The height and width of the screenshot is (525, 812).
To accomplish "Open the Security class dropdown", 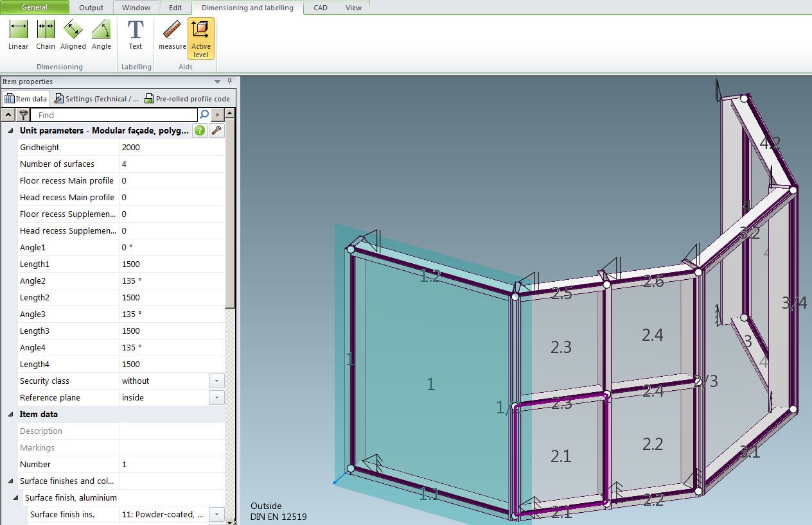I will [216, 381].
